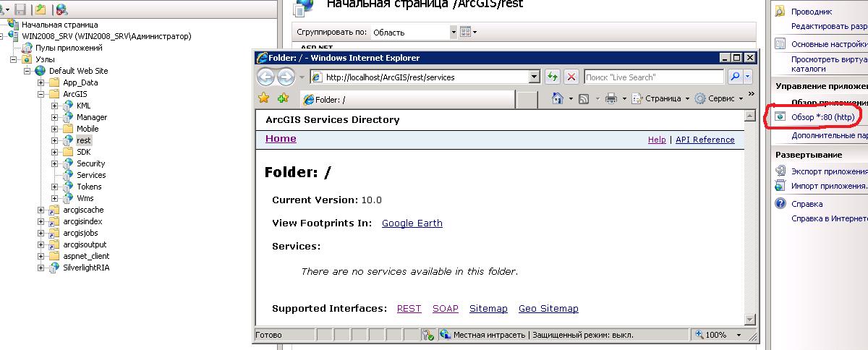Click the new empty tab button
The width and height of the screenshot is (868, 350).
(x=527, y=100)
